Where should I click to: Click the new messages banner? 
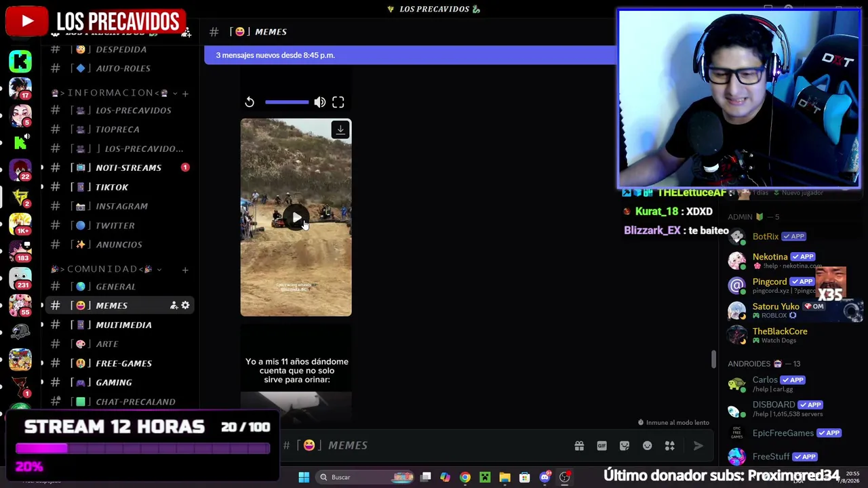(410, 55)
